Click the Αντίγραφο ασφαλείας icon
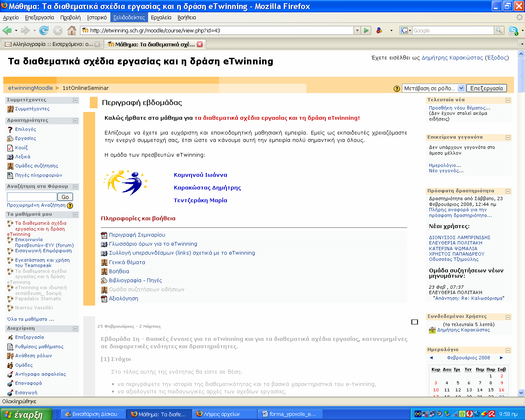The image size is (525, 420). [x=11, y=374]
